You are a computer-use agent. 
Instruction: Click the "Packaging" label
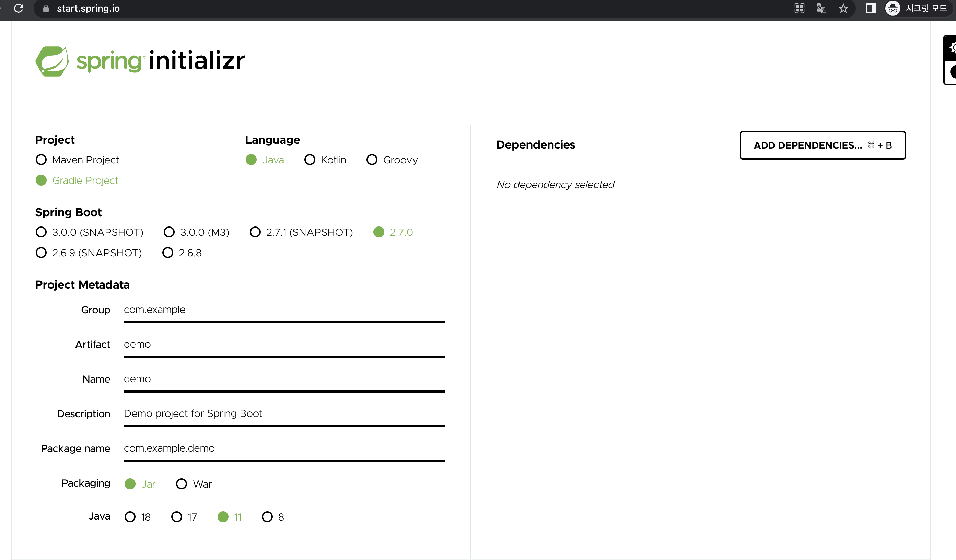(x=86, y=483)
